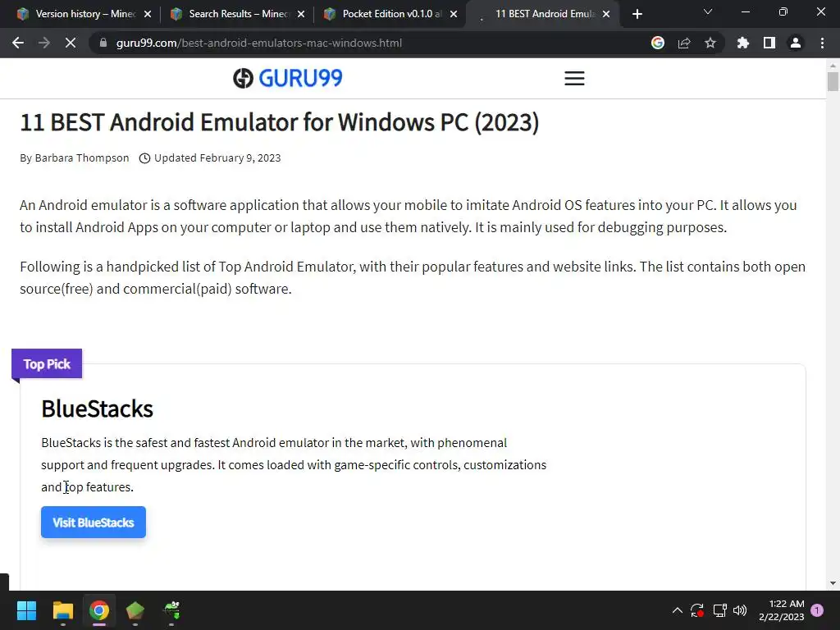The width and height of the screenshot is (840, 630).
Task: Click the address bar URL
Action: tap(258, 43)
